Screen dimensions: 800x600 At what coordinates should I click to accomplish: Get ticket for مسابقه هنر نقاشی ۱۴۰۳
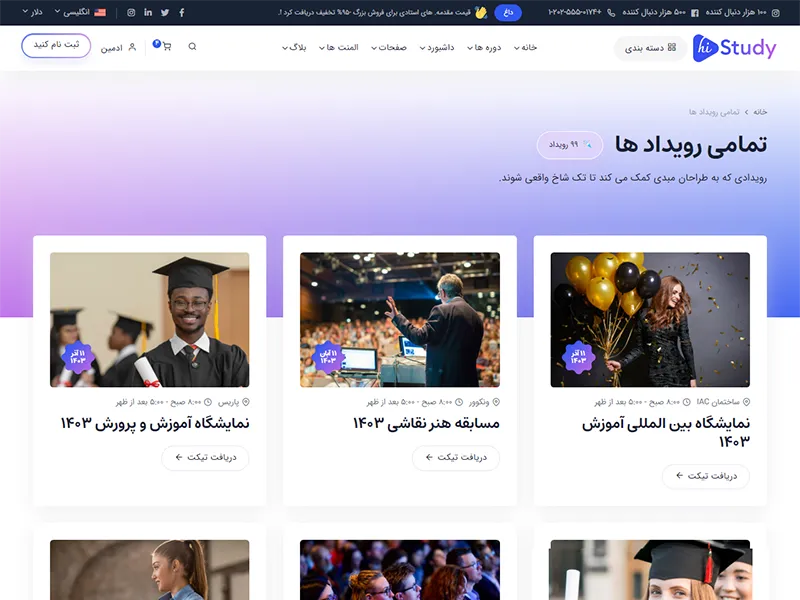[x=456, y=458]
